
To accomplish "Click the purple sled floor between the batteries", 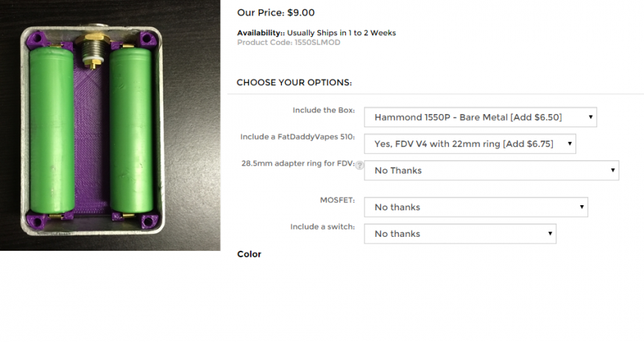I will click(x=91, y=140).
